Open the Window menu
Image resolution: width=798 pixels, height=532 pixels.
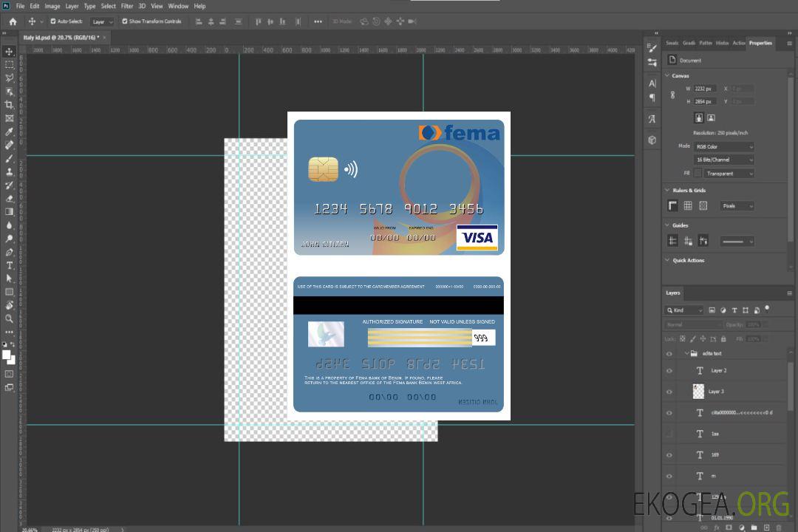178,6
